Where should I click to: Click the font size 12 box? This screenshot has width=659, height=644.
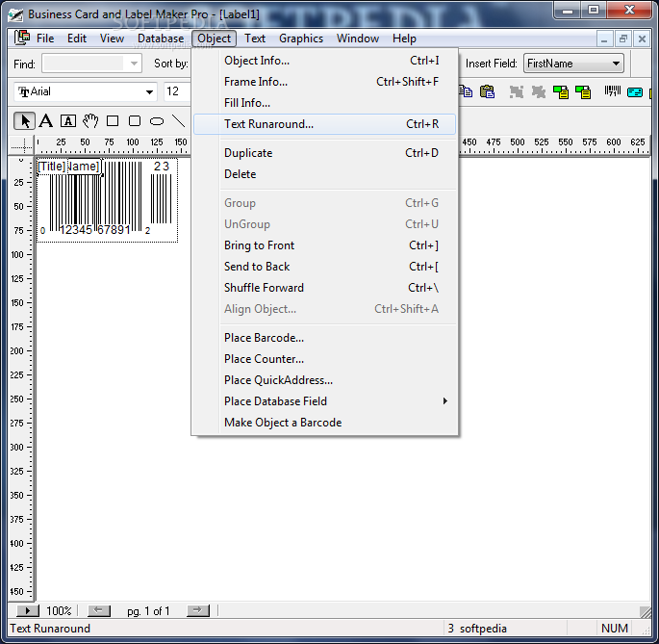point(177,91)
